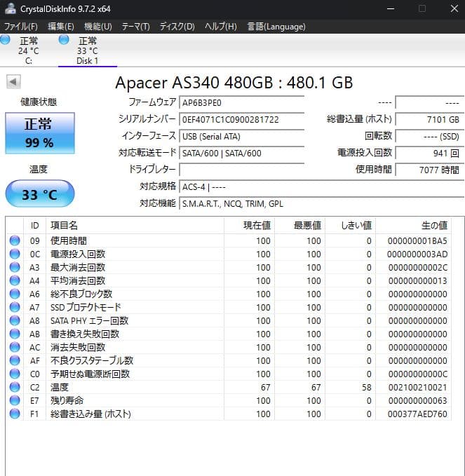Click the 最悪値 column header

[x=299, y=226]
